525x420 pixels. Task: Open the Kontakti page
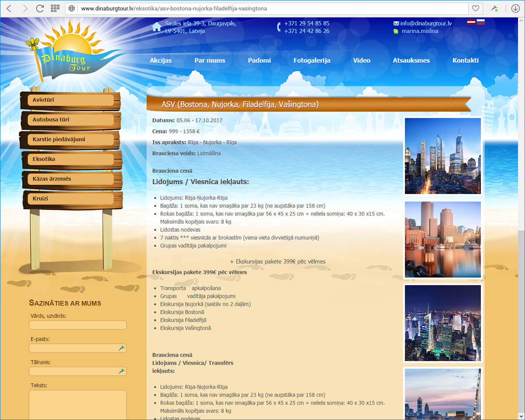pos(466,61)
